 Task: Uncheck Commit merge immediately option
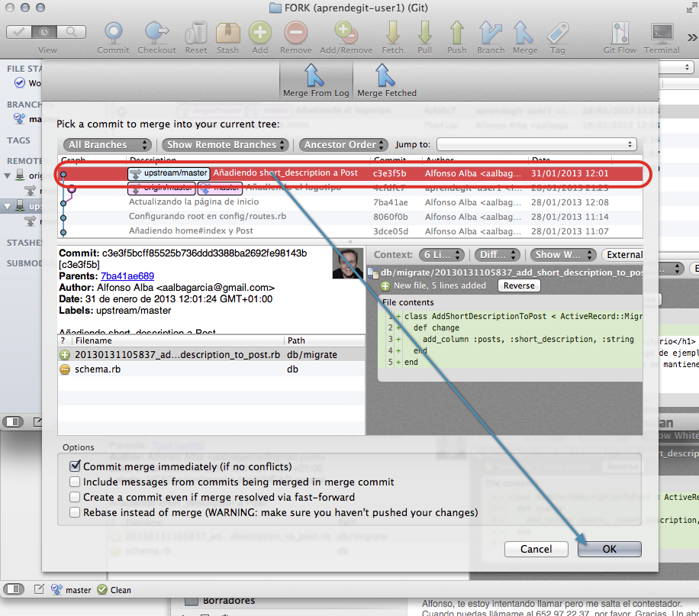(75, 466)
